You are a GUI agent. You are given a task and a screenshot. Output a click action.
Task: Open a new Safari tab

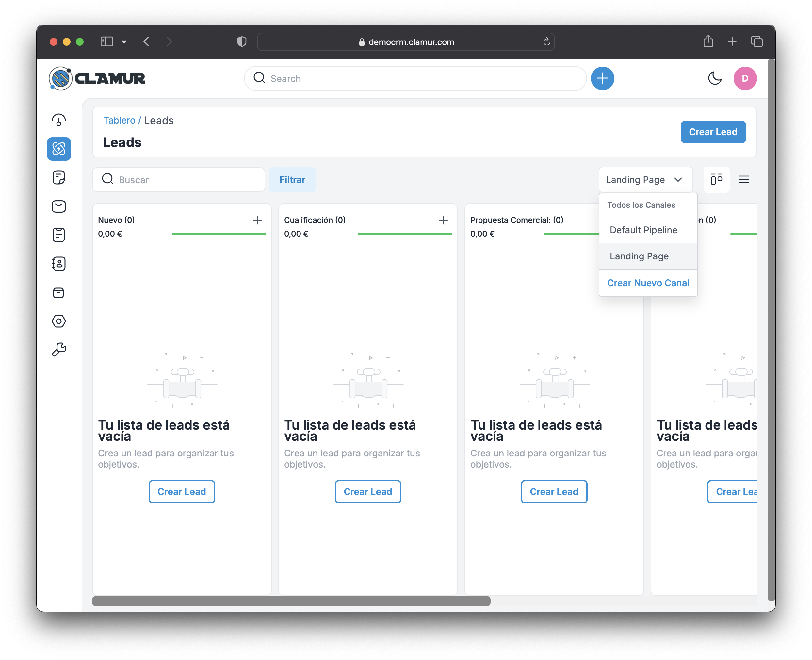point(732,41)
